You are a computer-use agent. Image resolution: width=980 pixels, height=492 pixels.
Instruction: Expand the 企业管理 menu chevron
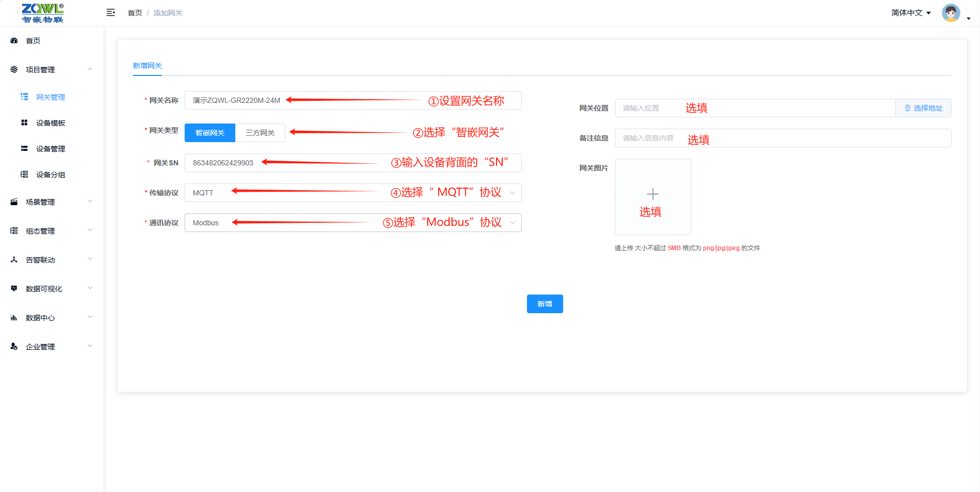(90, 346)
